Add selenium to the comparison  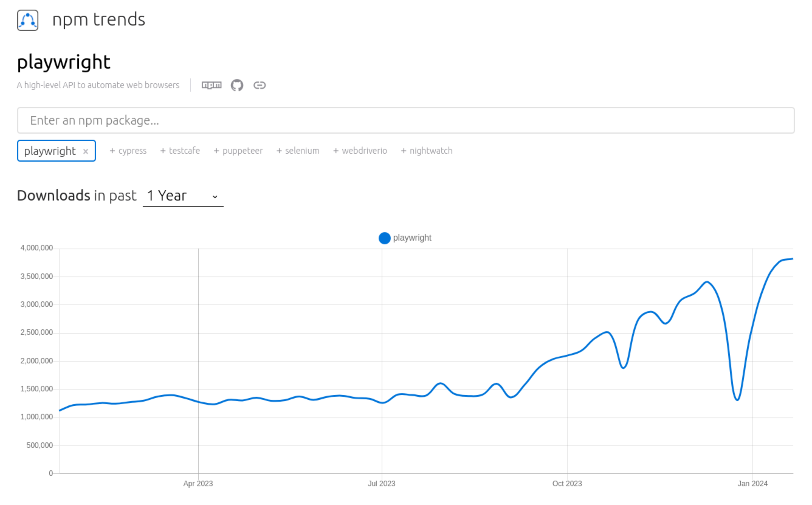pos(298,151)
